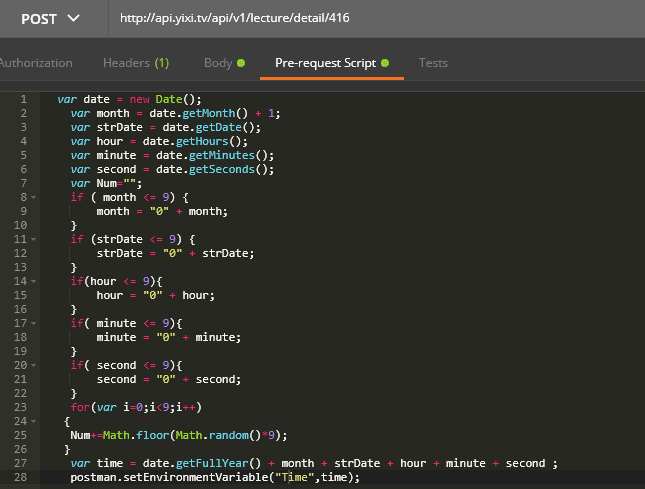Screen dimensions: 645x489
Task: Click on 'getMinutes' in line 5
Action: pos(222,155)
